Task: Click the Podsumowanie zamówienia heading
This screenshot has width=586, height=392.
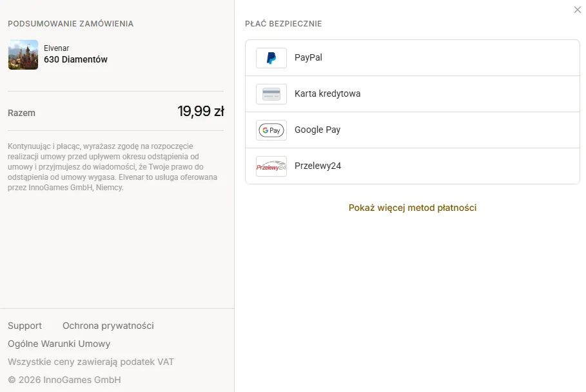Action: [x=71, y=24]
